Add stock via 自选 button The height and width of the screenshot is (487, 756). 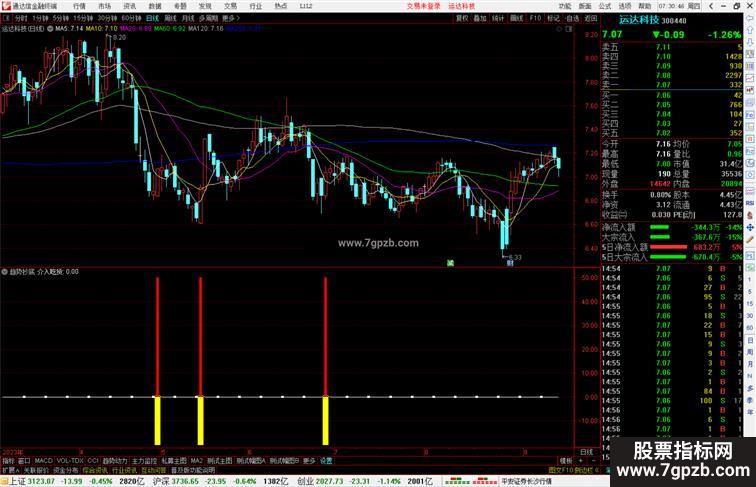tap(572, 18)
